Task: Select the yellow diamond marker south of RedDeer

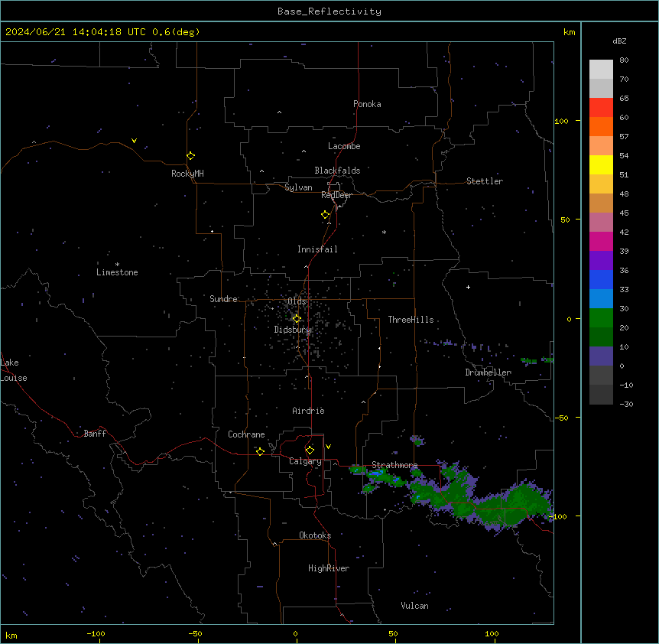Action: pos(325,215)
